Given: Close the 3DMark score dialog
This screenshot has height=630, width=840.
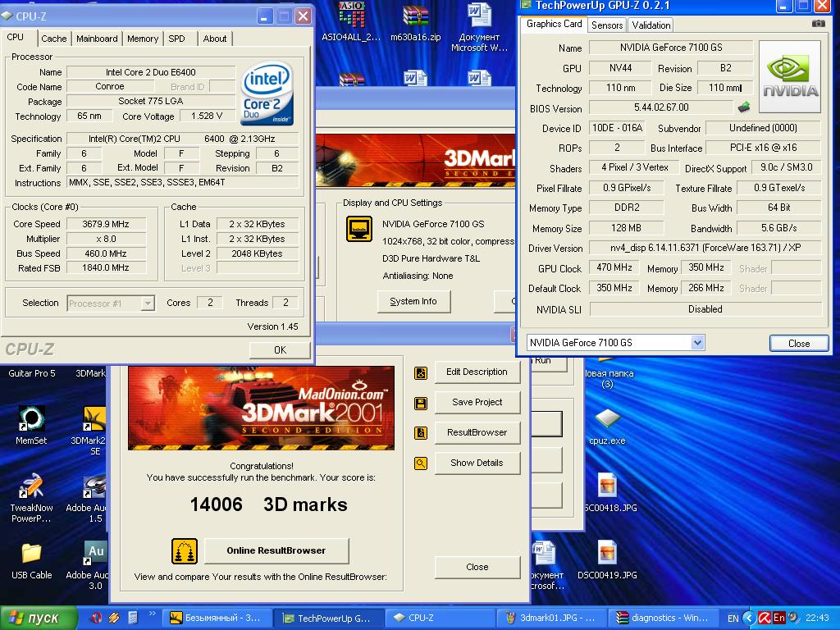Looking at the screenshot, I should pyautogui.click(x=477, y=568).
